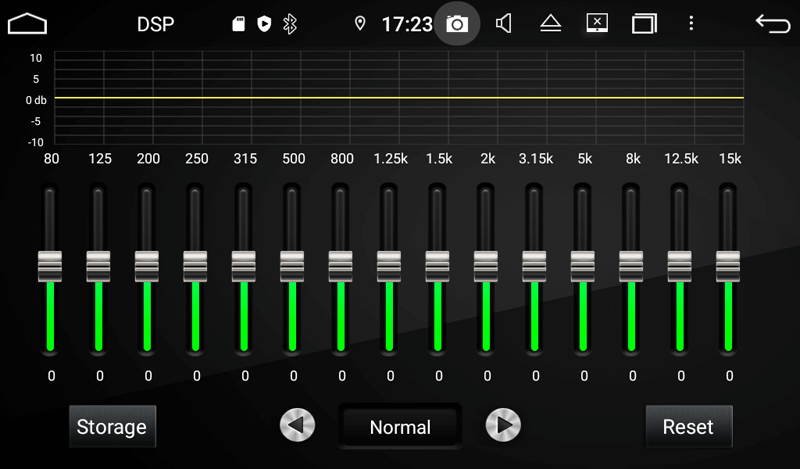Click the 200 Hz slider handle
800x469 pixels.
tap(147, 266)
